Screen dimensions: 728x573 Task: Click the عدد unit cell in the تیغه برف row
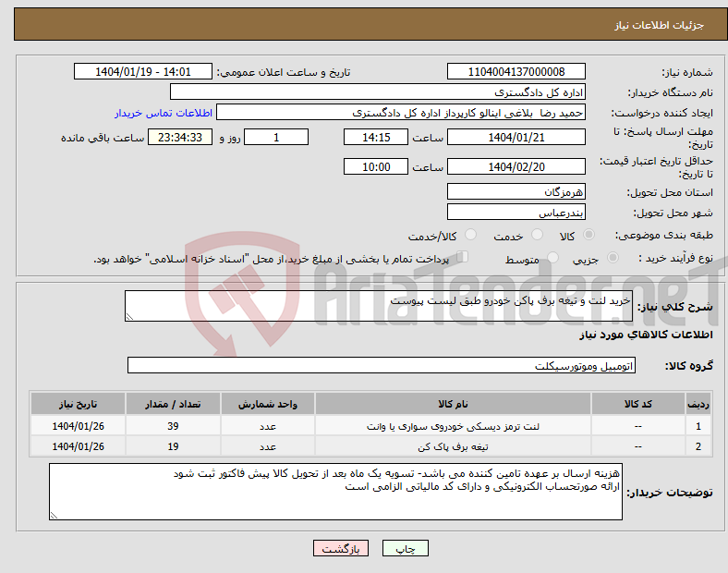point(268,446)
